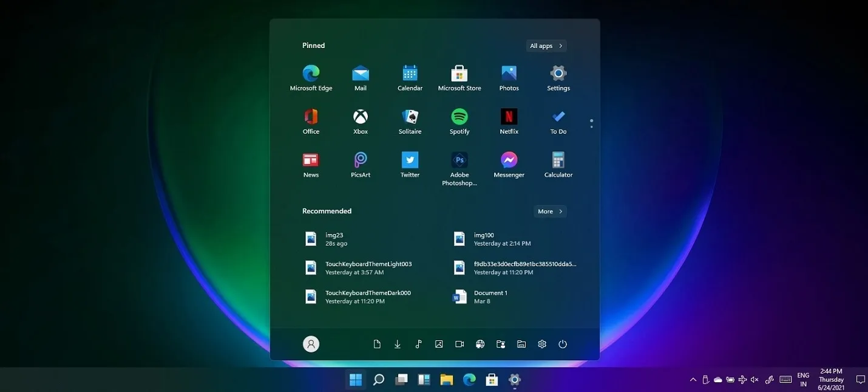Click the airplane mode tray icon
868x392 pixels.
742,380
